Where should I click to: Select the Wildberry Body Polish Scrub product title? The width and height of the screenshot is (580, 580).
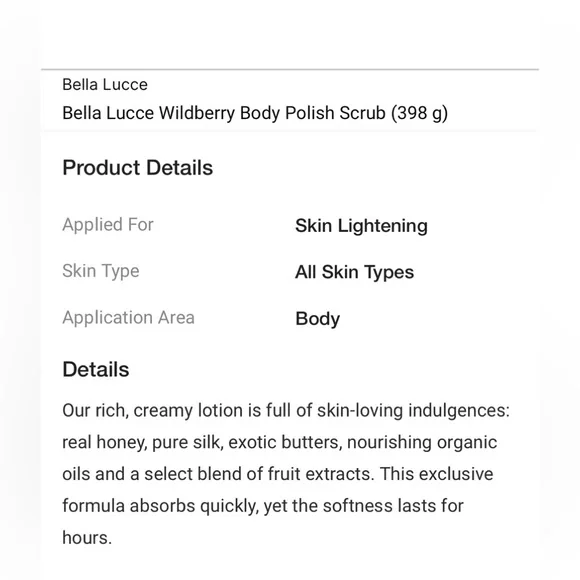coord(255,113)
